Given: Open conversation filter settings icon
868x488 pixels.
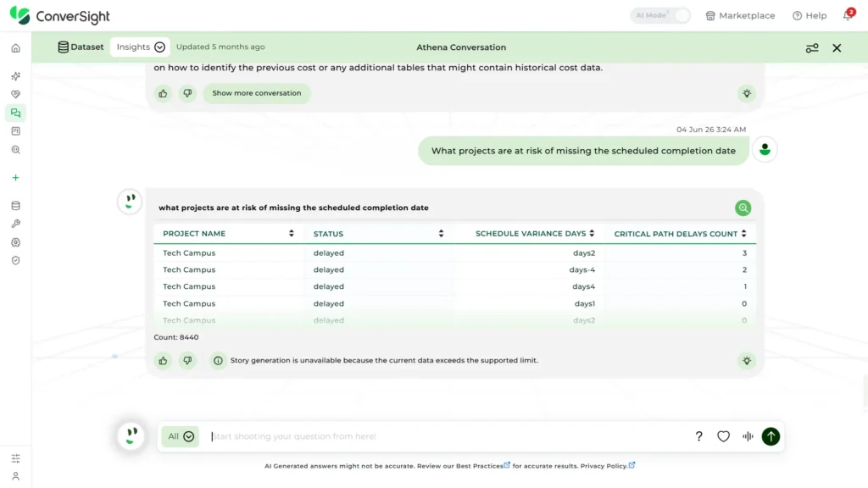Looking at the screenshot, I should point(812,48).
